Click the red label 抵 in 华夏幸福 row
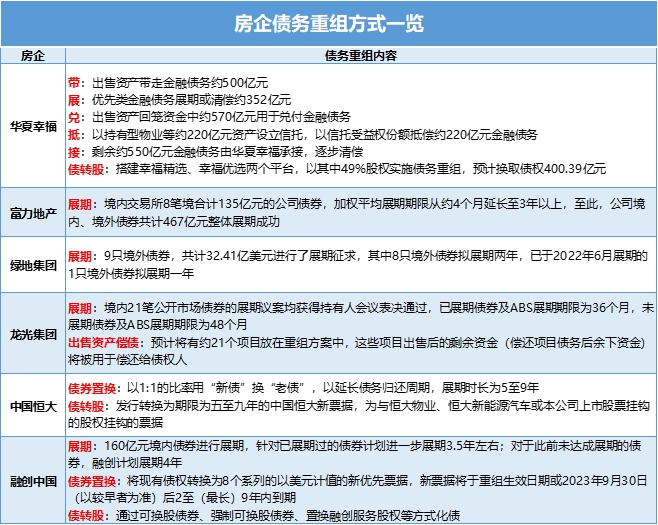658x525 pixels. pyautogui.click(x=74, y=134)
